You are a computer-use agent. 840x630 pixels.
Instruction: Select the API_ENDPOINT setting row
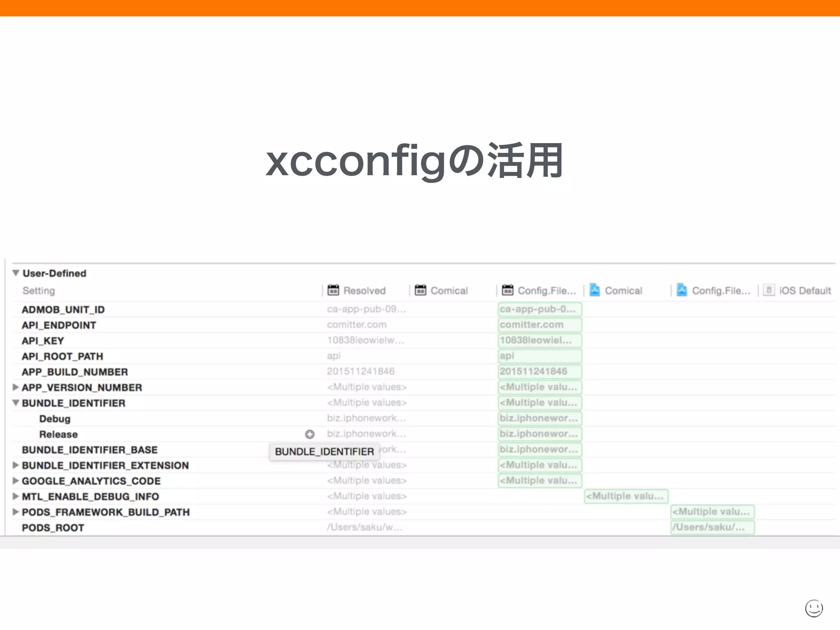point(424,325)
